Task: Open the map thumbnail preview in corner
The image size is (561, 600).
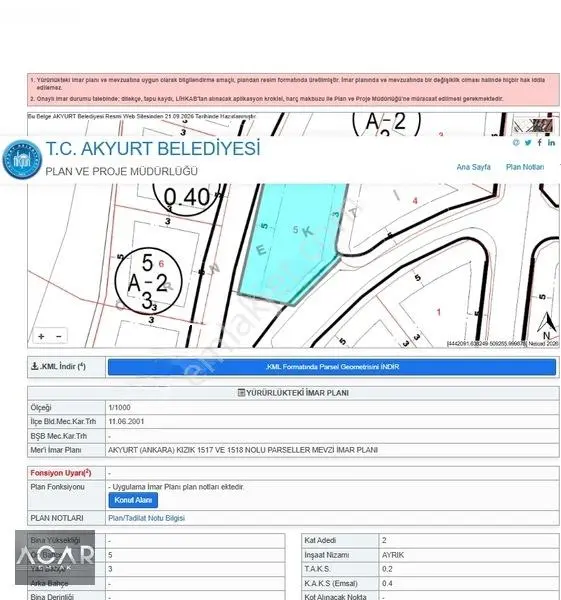Action: point(532,125)
